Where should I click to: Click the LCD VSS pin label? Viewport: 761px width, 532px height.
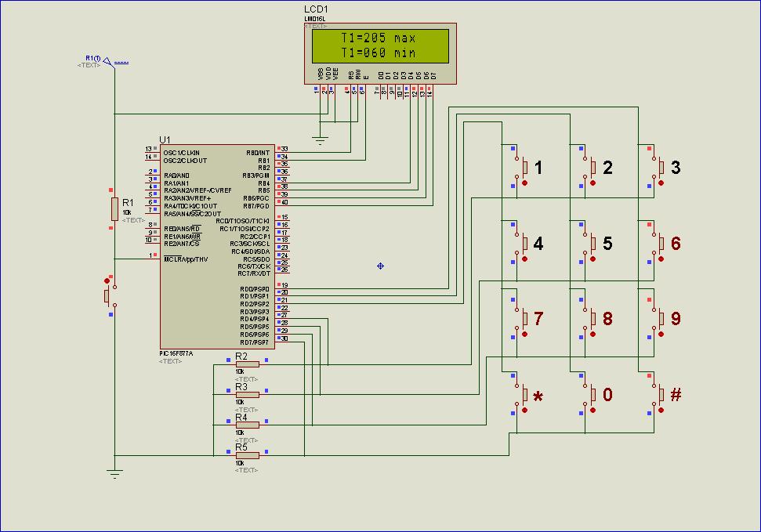click(x=321, y=74)
